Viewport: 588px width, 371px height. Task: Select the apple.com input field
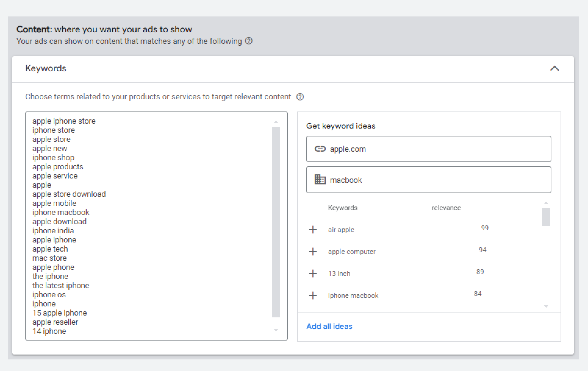point(428,149)
